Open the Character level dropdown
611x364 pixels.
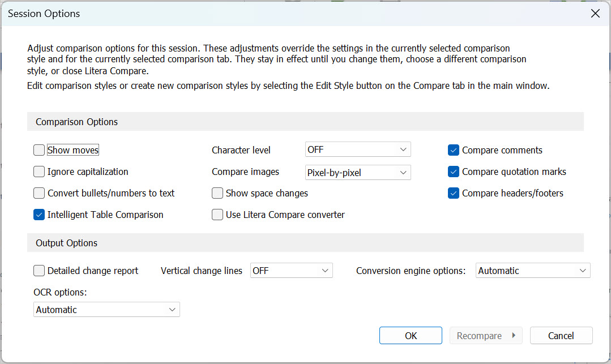(x=358, y=149)
